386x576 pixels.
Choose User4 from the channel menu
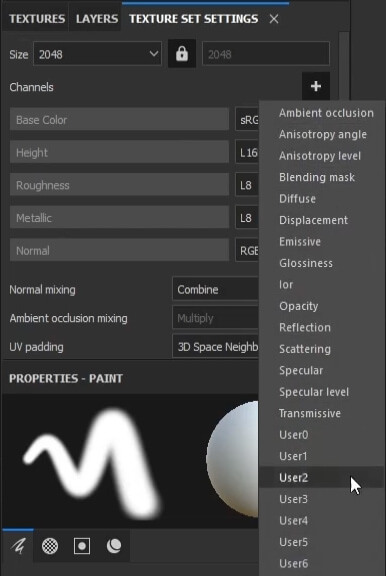322,521
